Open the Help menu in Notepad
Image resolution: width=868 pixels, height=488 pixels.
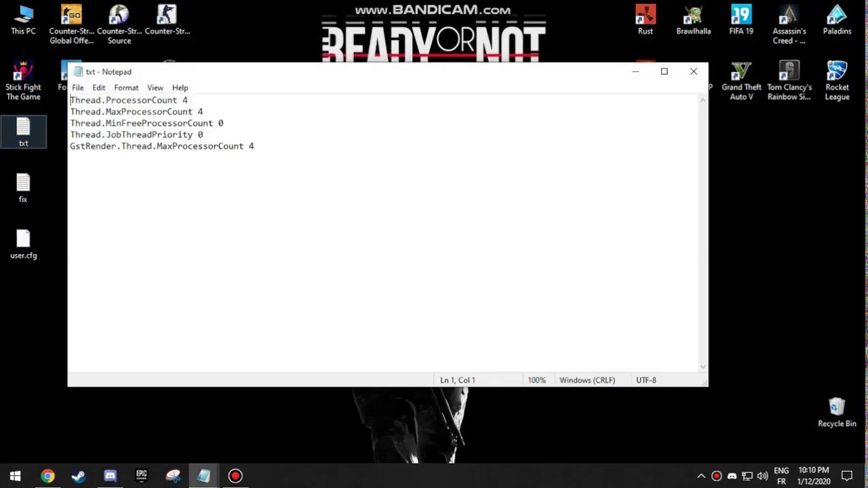180,87
